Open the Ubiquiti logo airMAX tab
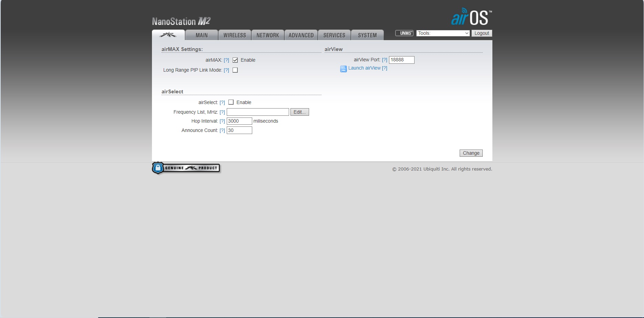The image size is (644, 318). point(168,35)
